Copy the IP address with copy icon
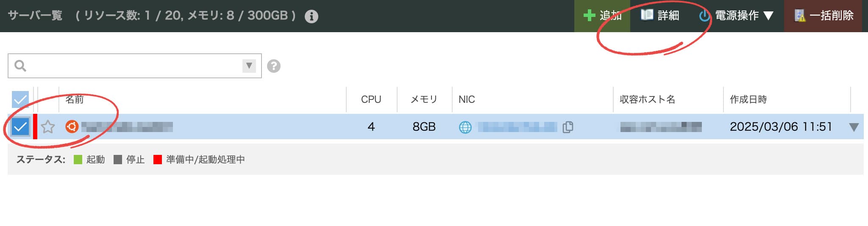 coord(568,127)
